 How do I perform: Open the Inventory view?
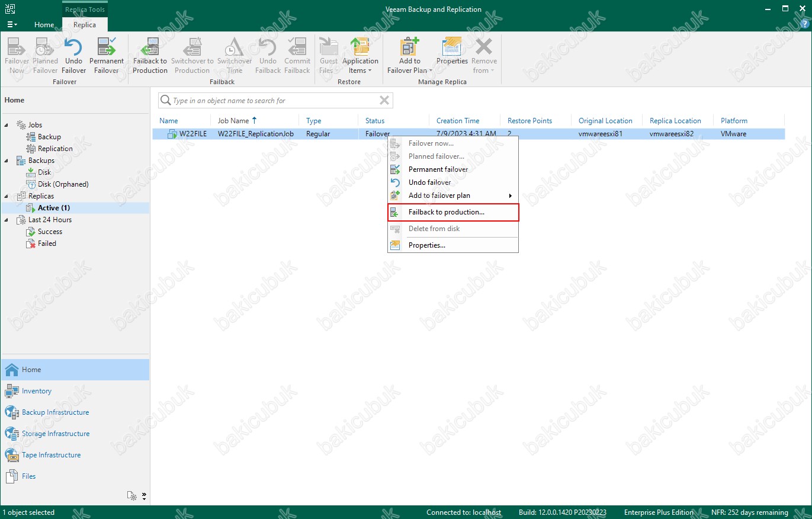pos(75,391)
